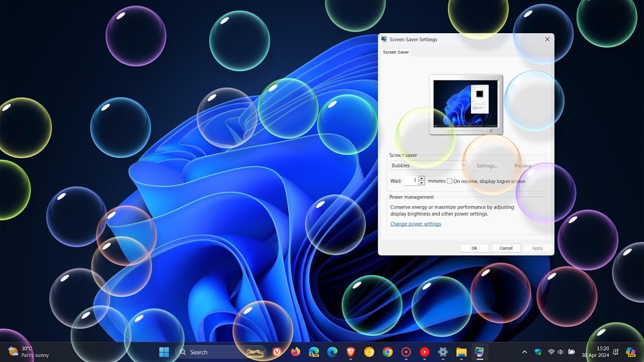The image size is (644, 362).
Task: Open the Vivaldi browser
Action: tap(276, 352)
